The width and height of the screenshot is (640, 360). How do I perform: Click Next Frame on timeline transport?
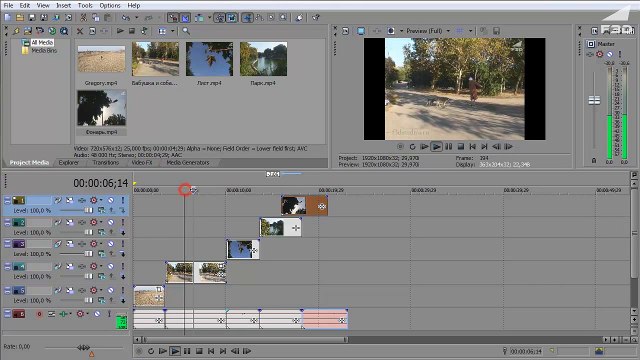tap(247, 351)
